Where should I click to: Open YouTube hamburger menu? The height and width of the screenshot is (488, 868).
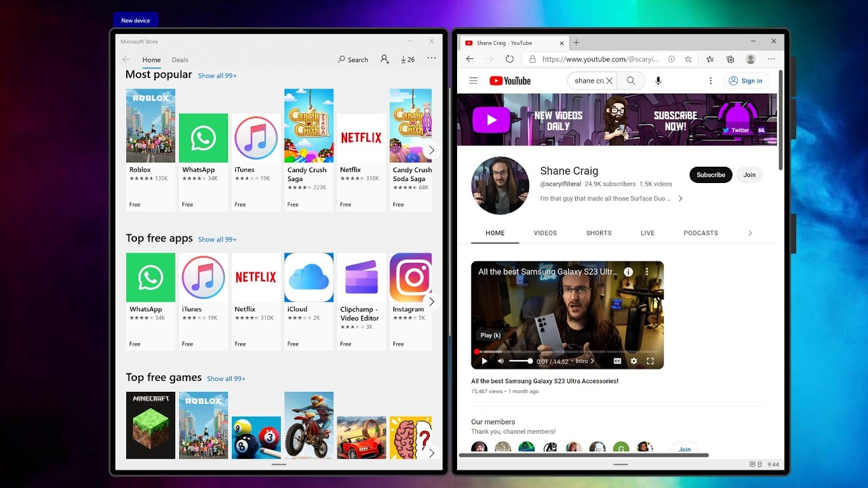pos(473,81)
